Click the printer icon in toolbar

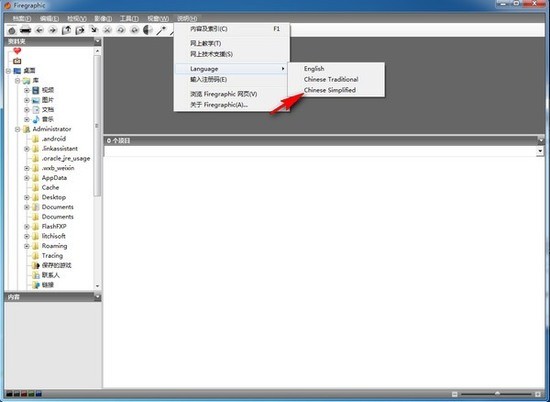[25, 31]
